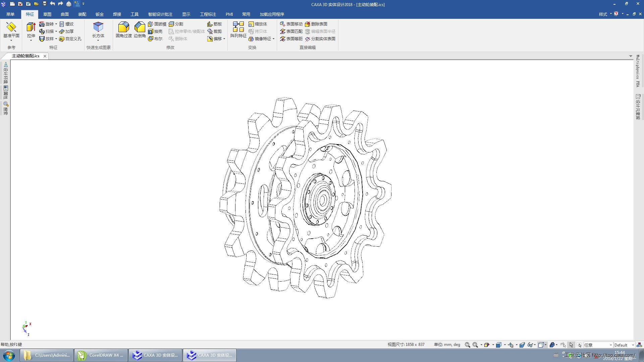This screenshot has height=362, width=644.
Task: Select the 边倒角 chamfer tool
Action: coord(140,27)
